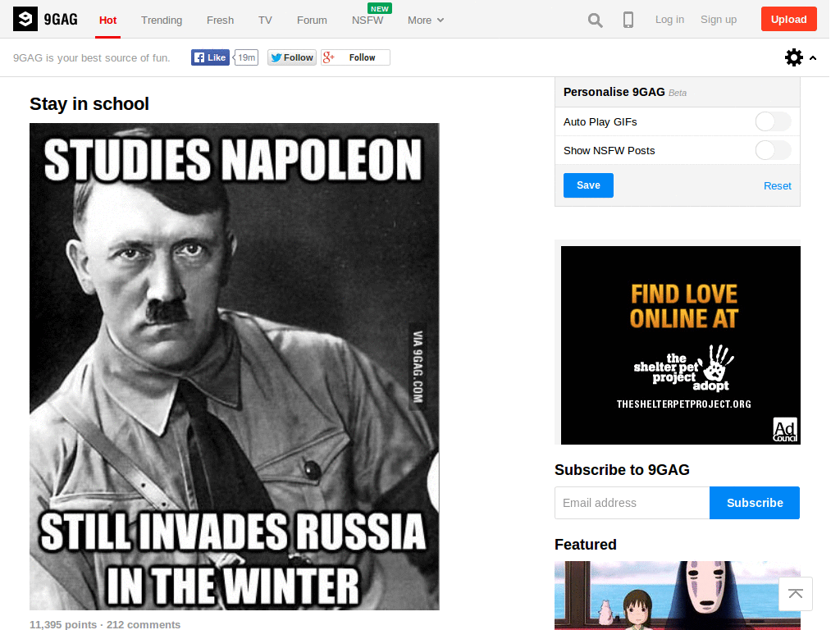Open the Forum section

312,21
